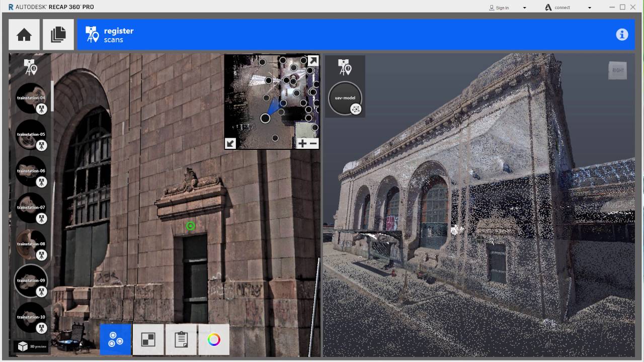
Task: Click the green target marker on wall
Action: [190, 226]
